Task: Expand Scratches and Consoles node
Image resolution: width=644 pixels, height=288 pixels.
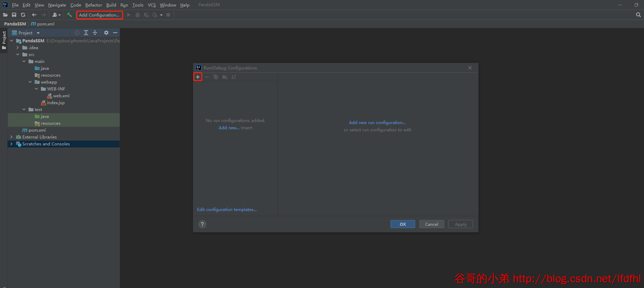Action: [12, 144]
